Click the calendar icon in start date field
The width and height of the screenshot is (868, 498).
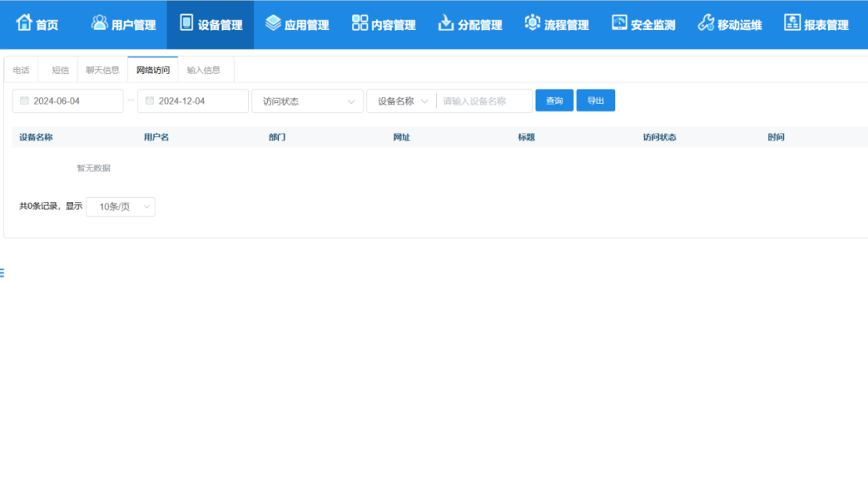(24, 101)
